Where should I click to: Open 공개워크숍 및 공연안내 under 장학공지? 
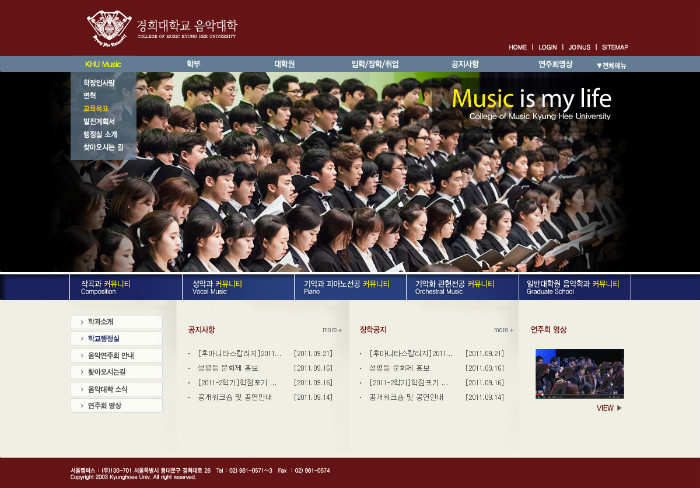(x=406, y=397)
